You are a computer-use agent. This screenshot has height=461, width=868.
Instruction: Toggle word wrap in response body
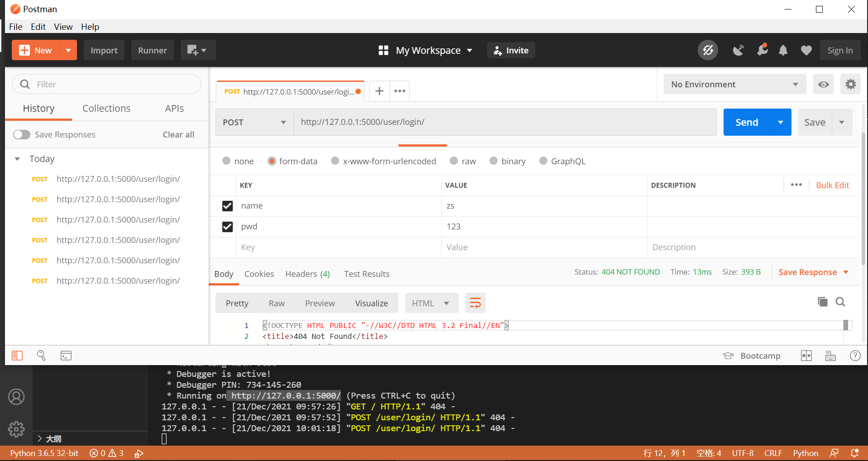475,303
